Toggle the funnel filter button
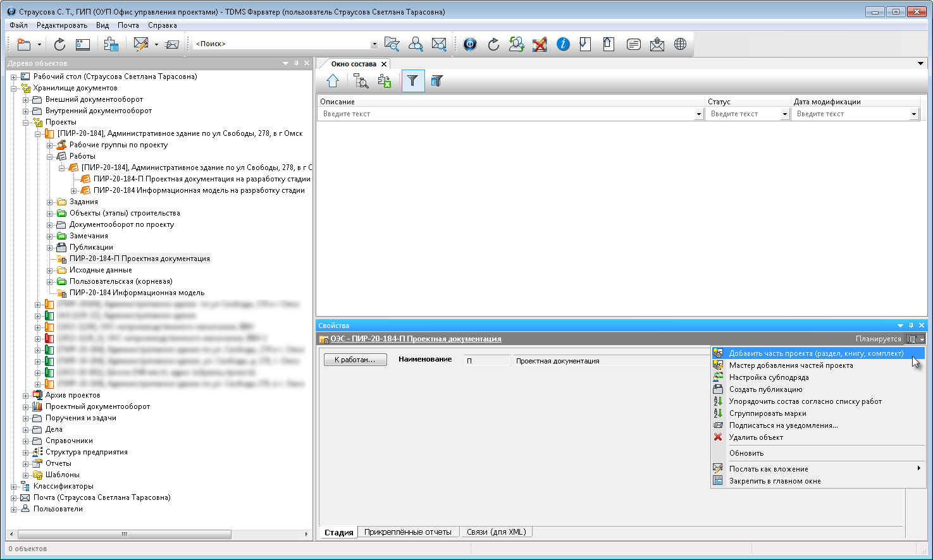Viewport: 933px width, 560px height. point(412,81)
